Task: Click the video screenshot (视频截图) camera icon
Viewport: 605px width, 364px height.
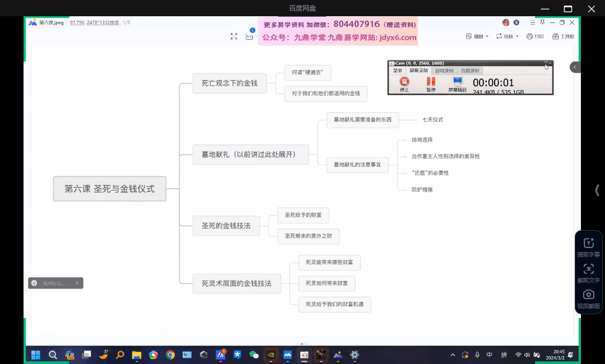Action: (x=588, y=295)
